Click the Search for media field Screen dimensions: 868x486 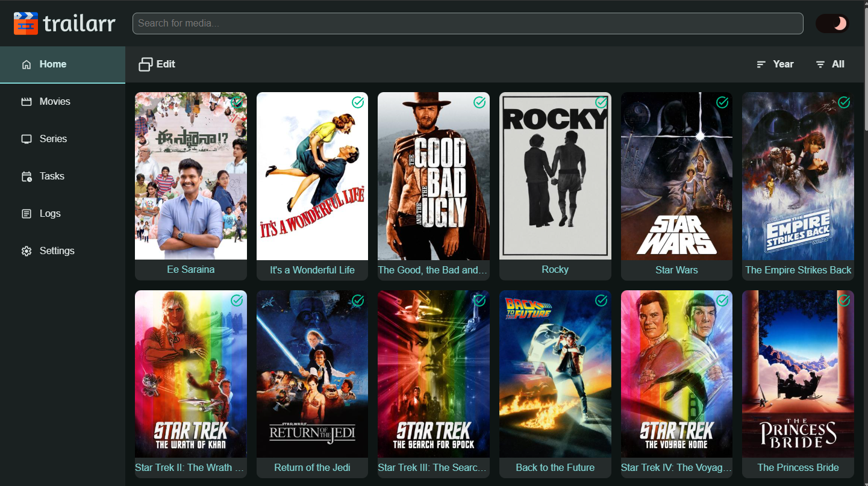(x=468, y=23)
